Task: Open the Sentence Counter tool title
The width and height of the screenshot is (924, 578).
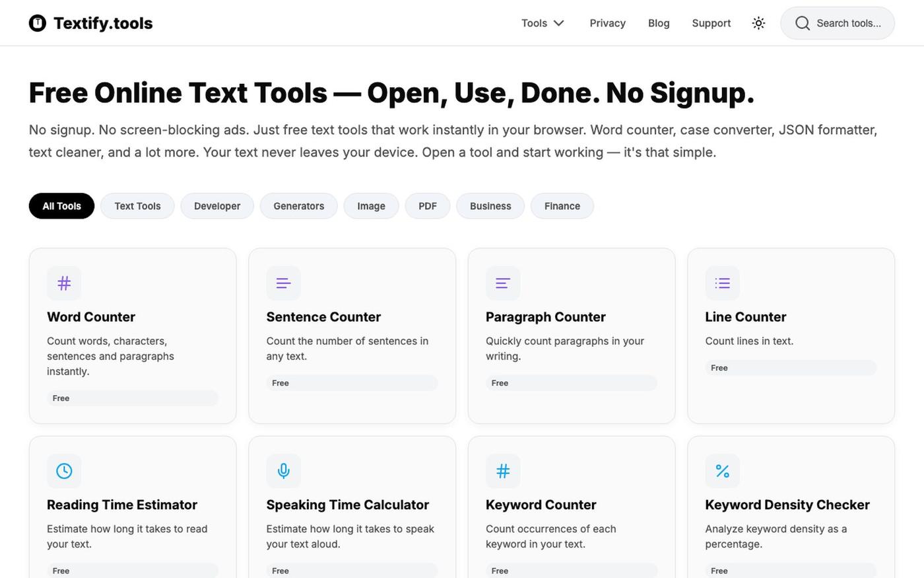Action: 323,317
